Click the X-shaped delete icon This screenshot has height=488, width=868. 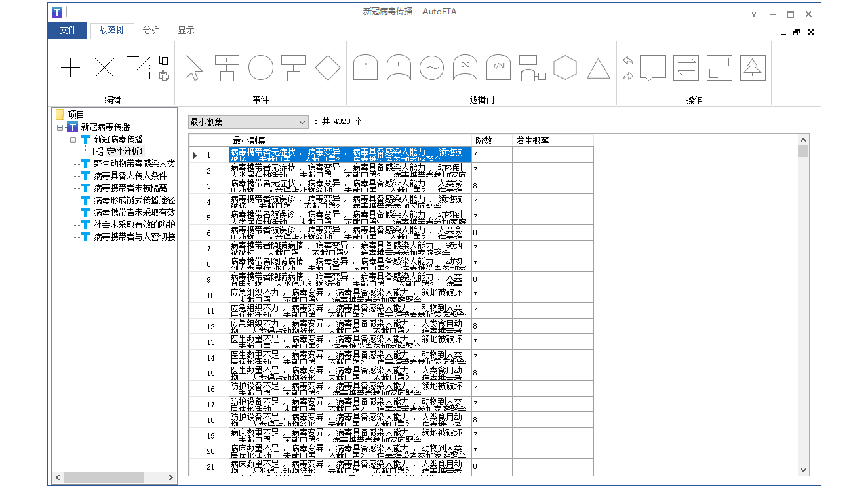104,68
